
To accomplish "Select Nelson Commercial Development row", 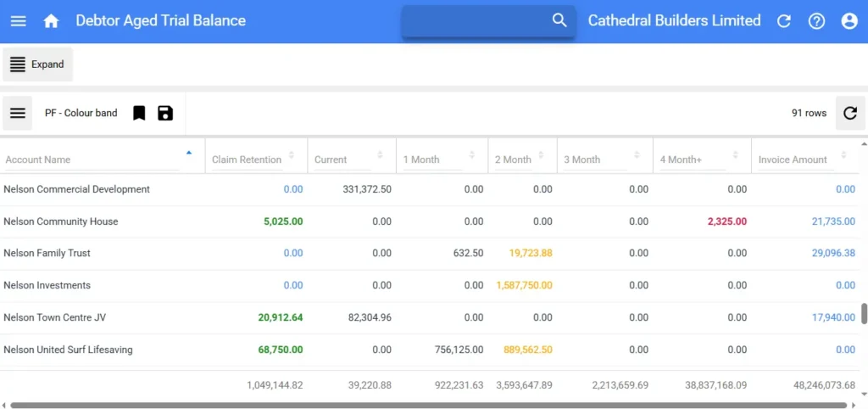I will (430, 189).
